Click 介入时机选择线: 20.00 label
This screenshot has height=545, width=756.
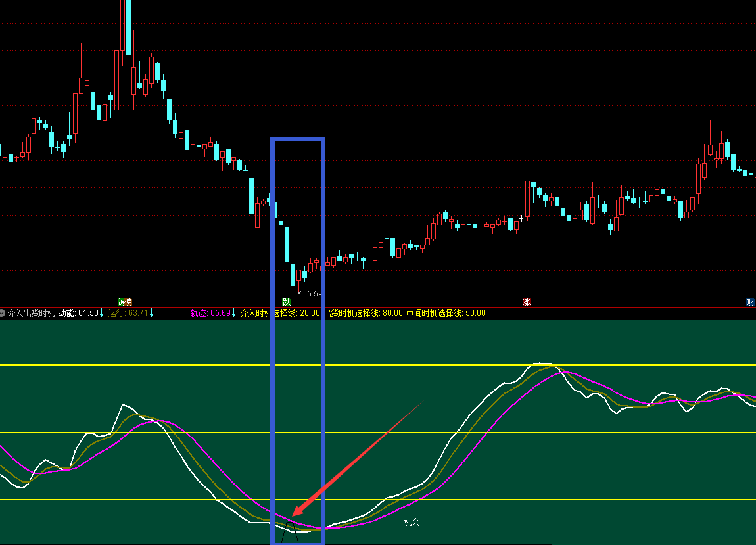280,313
